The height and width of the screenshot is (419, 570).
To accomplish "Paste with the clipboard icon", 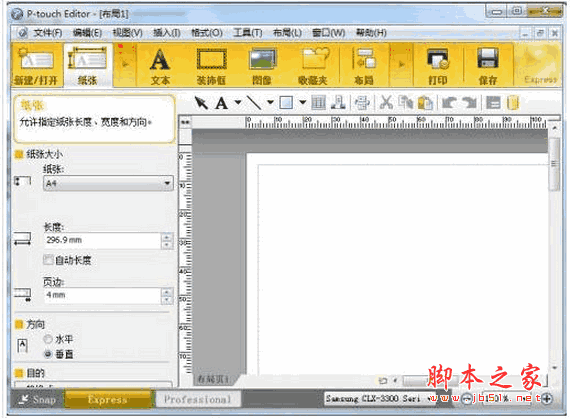I will 425,103.
